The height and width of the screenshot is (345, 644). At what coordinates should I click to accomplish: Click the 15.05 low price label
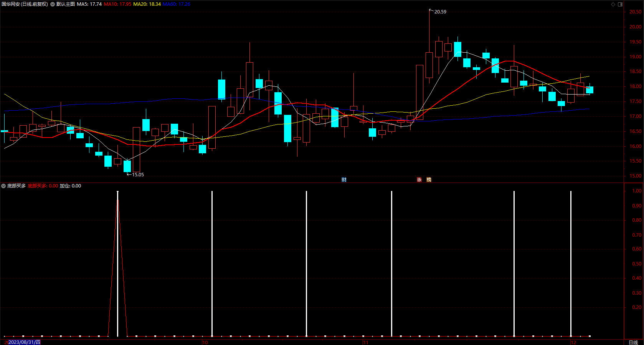[x=138, y=175]
